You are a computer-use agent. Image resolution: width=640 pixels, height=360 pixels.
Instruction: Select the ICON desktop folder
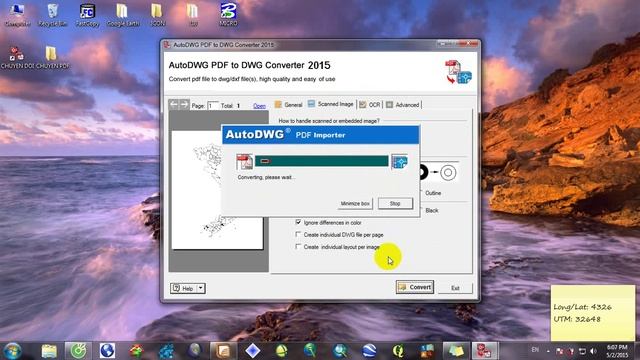[x=157, y=14]
